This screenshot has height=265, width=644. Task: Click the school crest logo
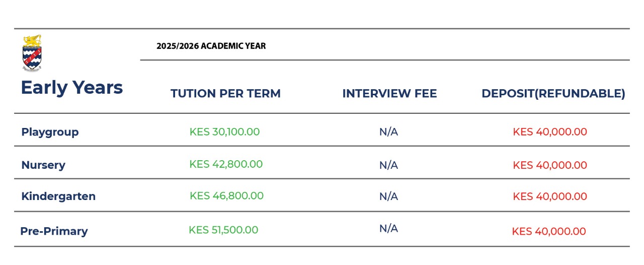click(x=32, y=53)
